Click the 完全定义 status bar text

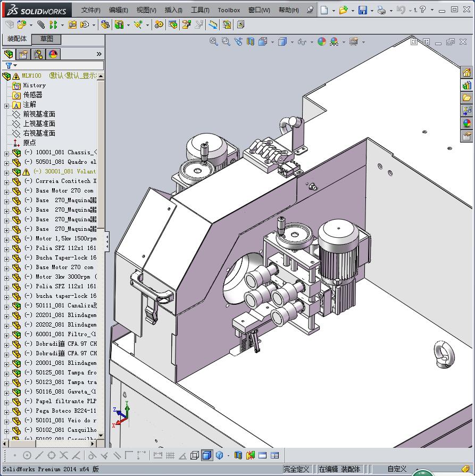296,469
